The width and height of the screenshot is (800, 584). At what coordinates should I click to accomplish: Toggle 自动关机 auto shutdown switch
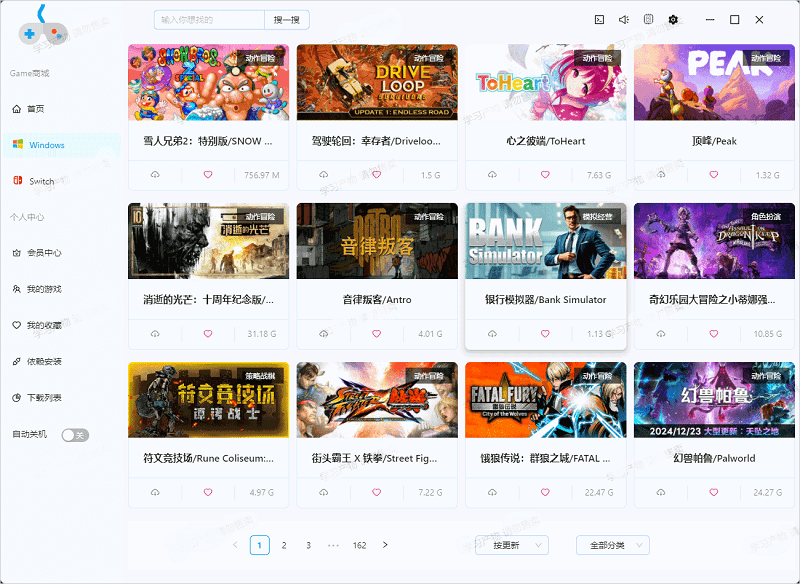click(76, 435)
